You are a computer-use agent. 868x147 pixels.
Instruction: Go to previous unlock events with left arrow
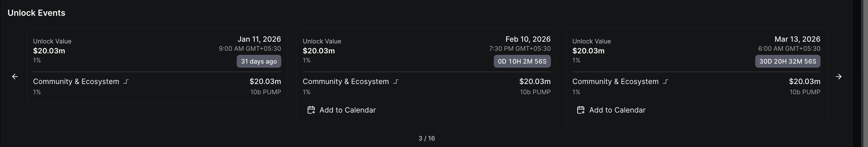click(x=15, y=76)
